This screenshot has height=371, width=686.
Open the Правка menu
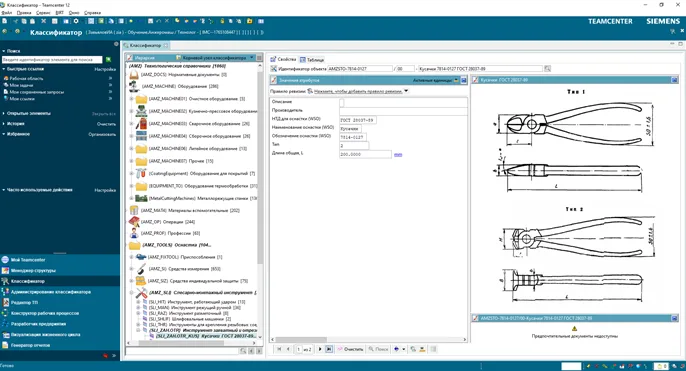(24, 13)
